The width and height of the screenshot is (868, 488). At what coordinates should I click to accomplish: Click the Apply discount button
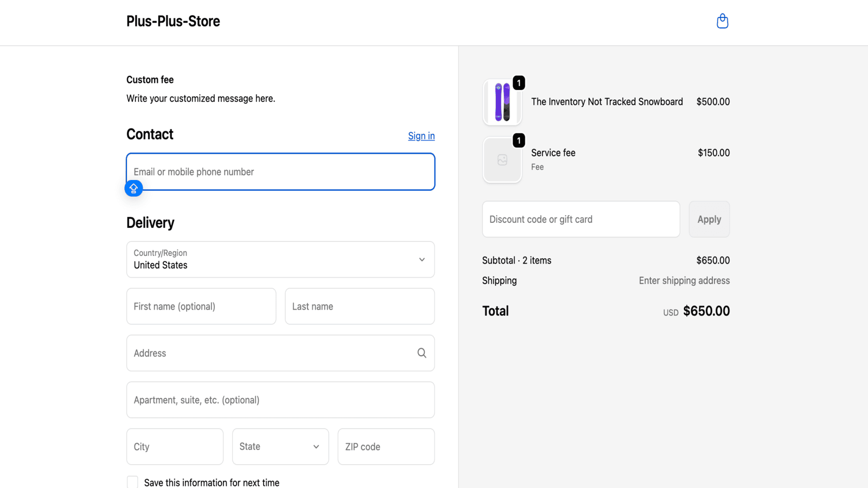(x=709, y=219)
